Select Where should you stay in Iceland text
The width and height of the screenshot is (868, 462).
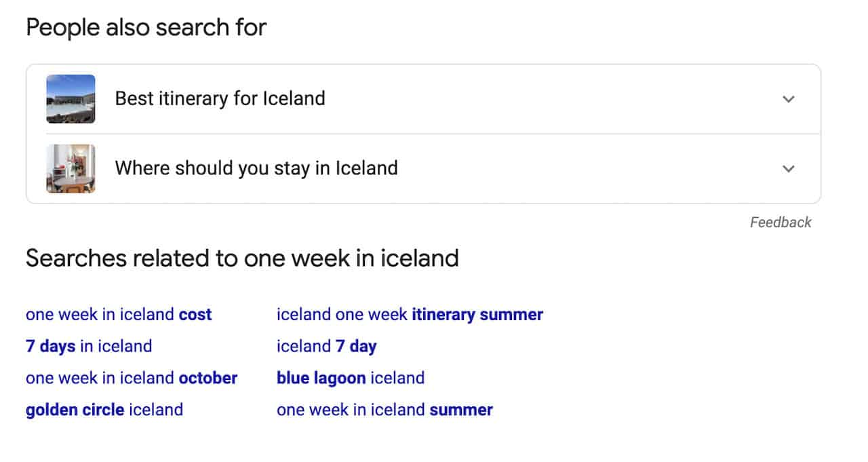click(x=256, y=168)
